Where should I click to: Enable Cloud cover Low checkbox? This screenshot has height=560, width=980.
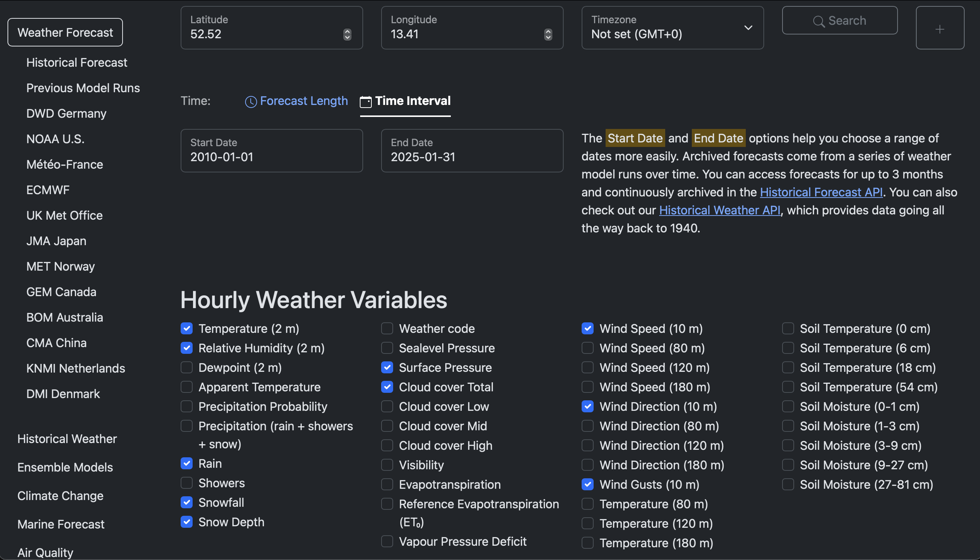tap(387, 407)
